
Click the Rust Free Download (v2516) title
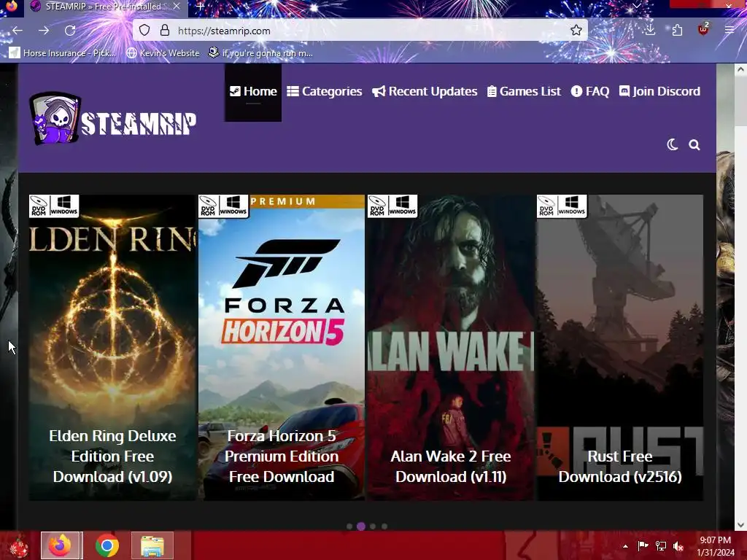620,466
